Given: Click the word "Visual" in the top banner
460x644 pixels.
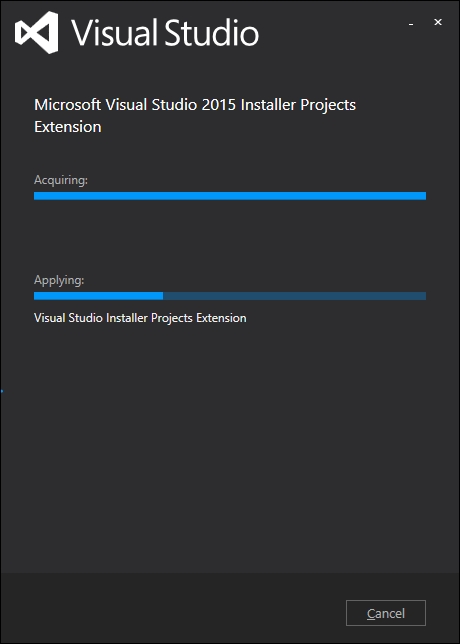Looking at the screenshot, I should pos(115,32).
